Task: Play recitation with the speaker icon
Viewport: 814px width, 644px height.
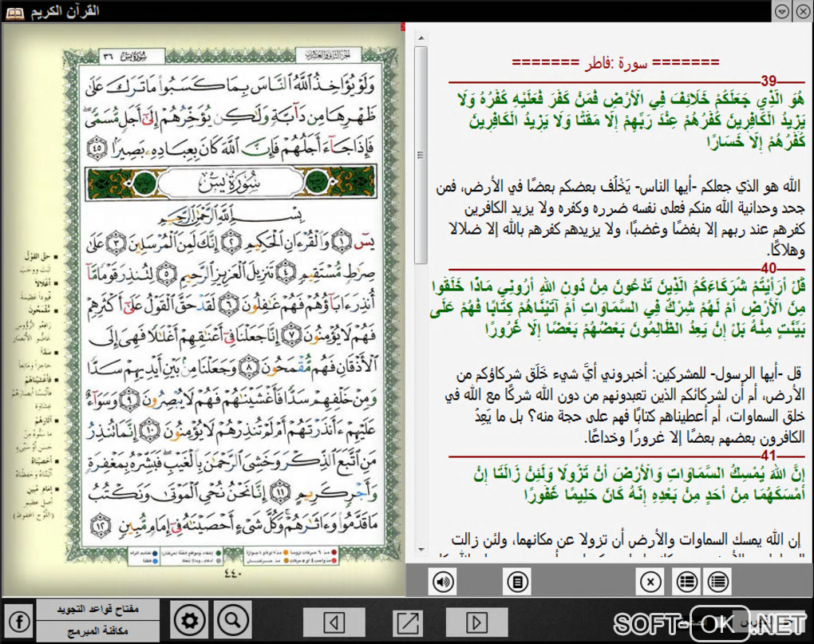Action: [443, 581]
